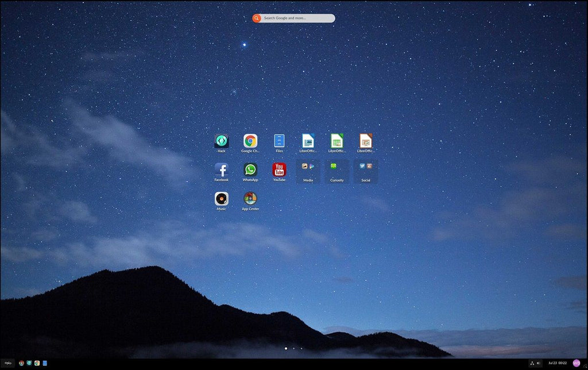Launch WhatsApp
Image resolution: width=588 pixels, height=370 pixels.
[250, 169]
